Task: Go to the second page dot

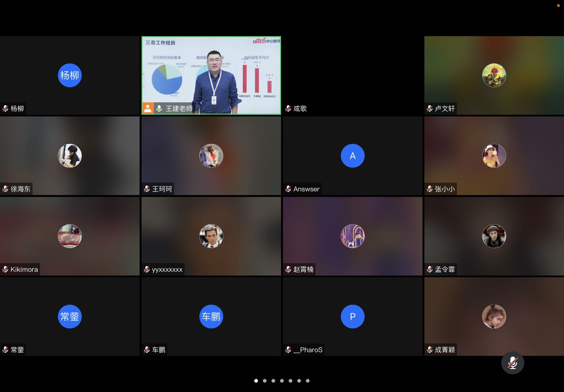Action: [265, 381]
